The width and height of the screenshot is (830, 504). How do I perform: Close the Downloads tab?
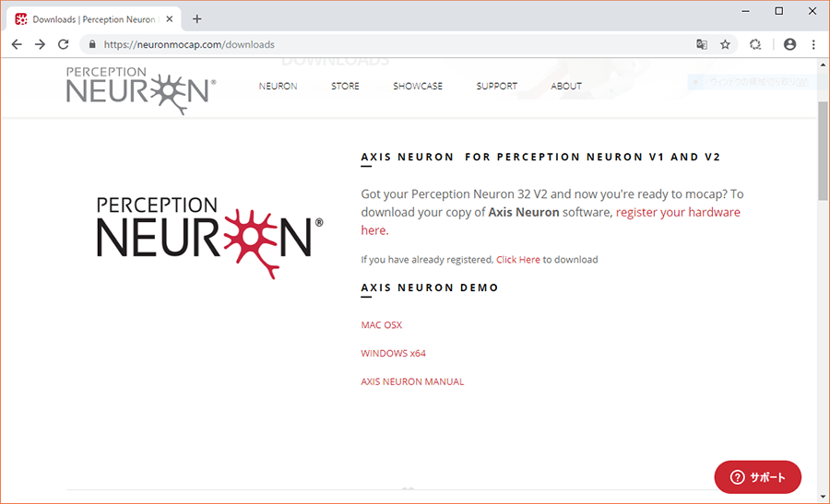(170, 19)
